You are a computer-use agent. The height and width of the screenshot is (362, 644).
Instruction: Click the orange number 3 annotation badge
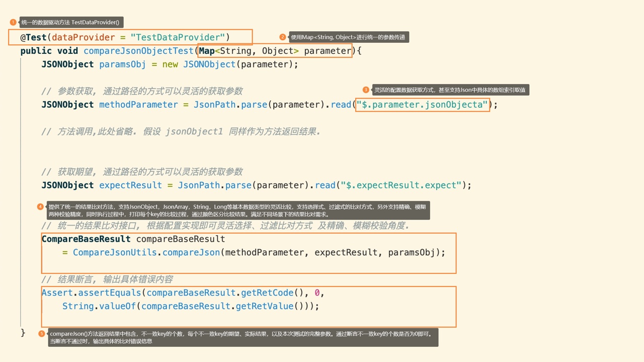366,90
